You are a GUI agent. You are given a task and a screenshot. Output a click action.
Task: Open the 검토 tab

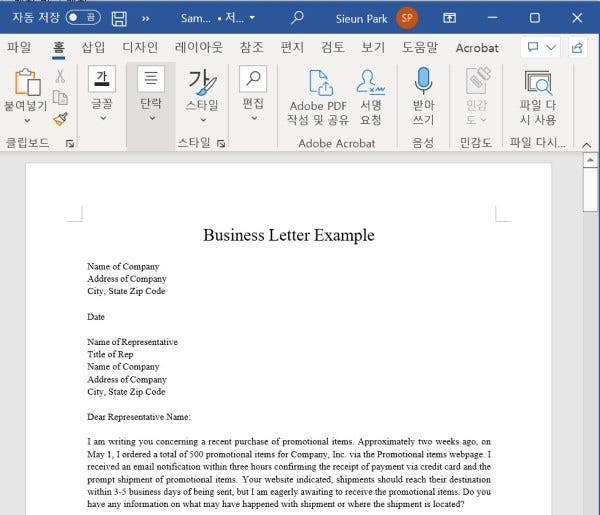pos(333,47)
